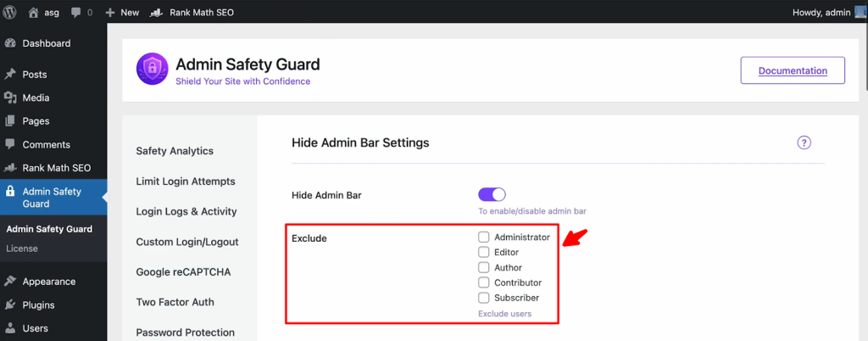Open the Two Factor Auth tab

175,302
